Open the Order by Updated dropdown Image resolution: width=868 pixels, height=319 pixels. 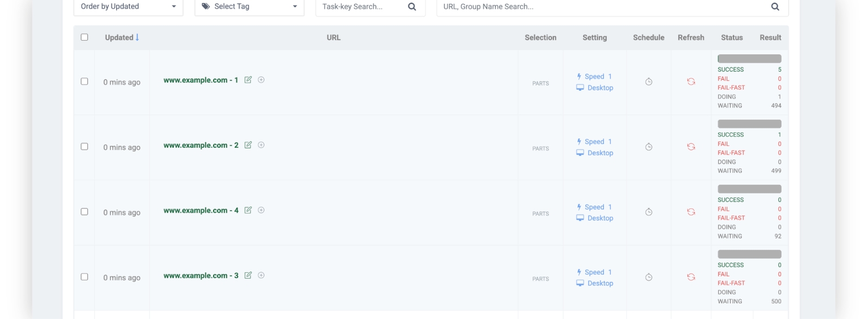128,7
